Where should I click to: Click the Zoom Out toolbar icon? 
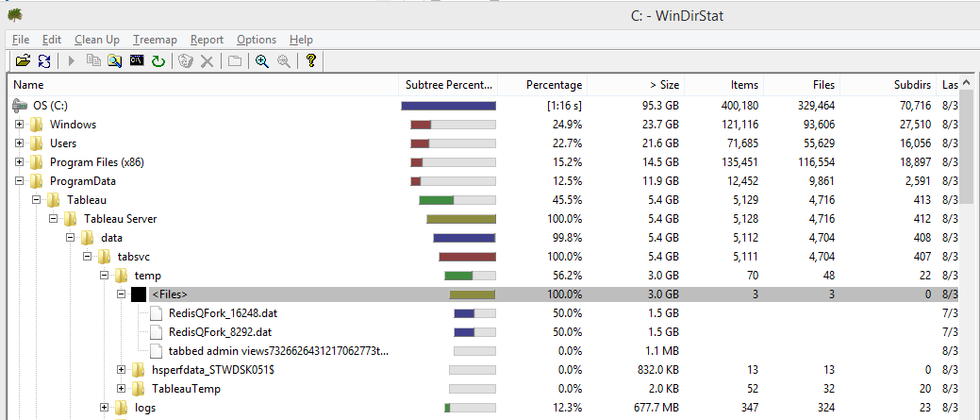(283, 60)
